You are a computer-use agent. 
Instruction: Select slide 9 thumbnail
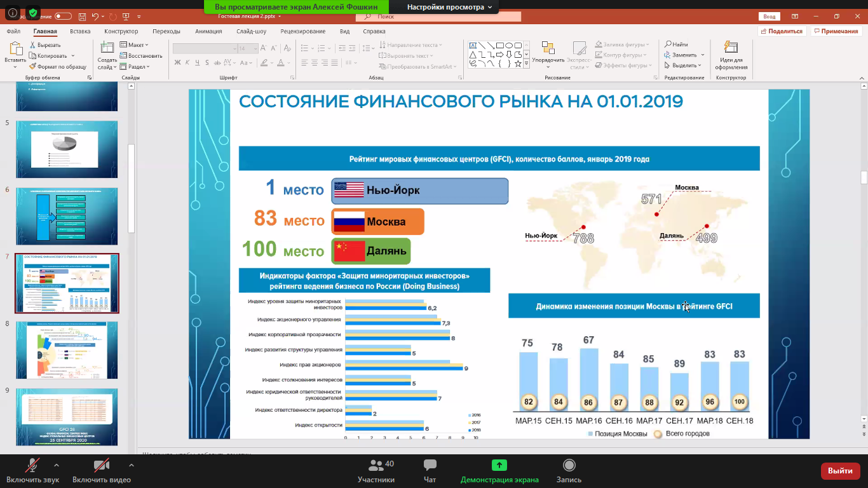click(67, 417)
